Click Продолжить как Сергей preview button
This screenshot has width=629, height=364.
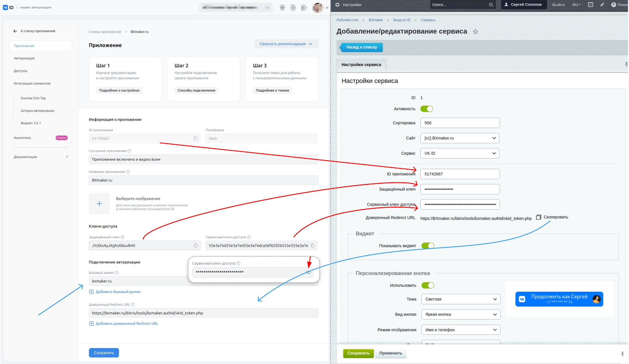tap(559, 299)
